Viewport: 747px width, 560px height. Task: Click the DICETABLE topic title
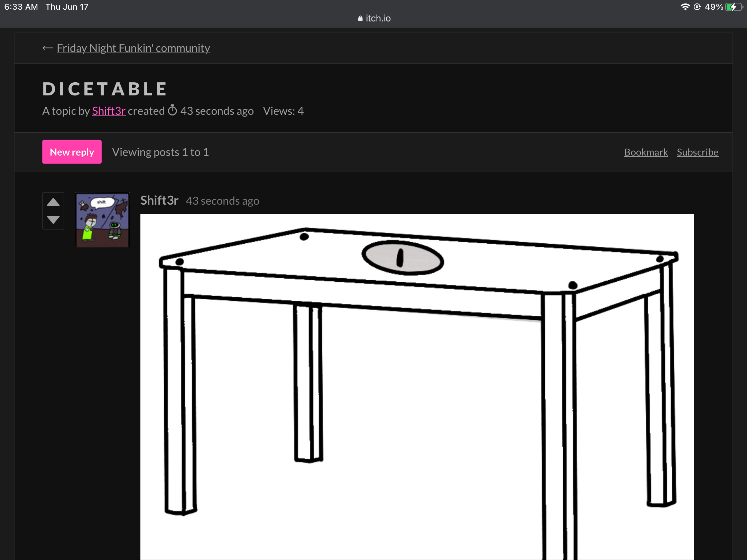coord(105,89)
